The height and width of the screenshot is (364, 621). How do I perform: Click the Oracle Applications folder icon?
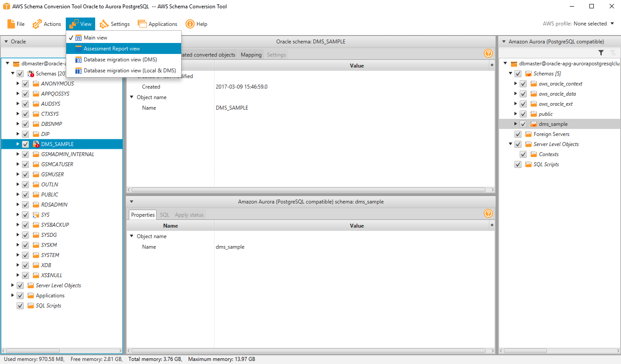click(31, 296)
